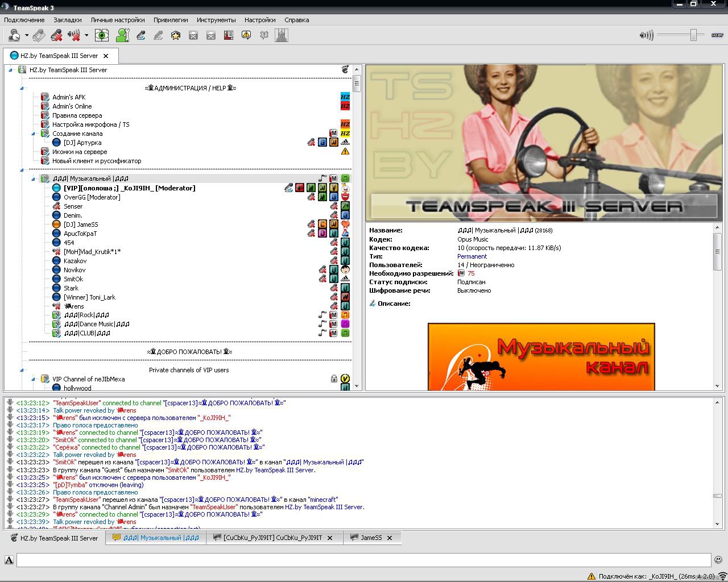Screen dimensions: 728x582
Task: Select user [DJ] Артурка
Action: (82, 143)
